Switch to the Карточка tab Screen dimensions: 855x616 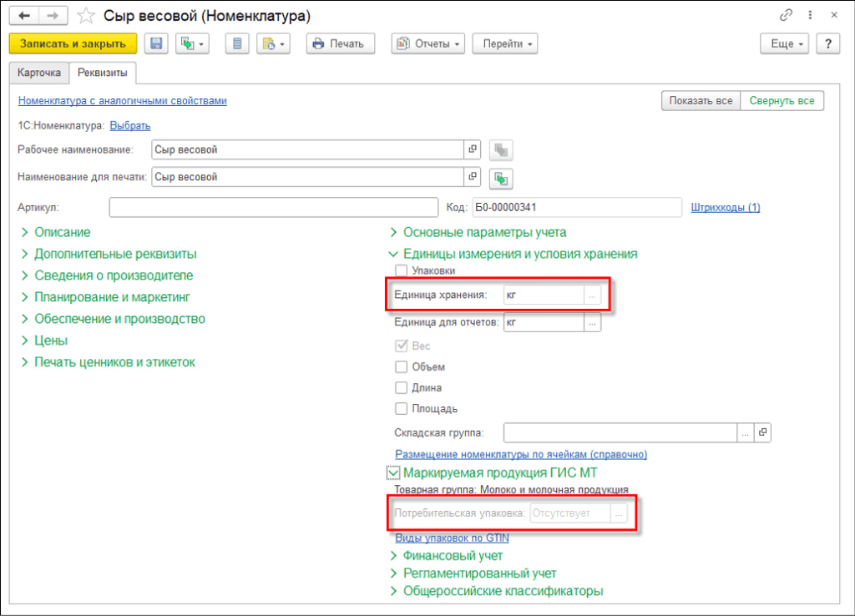(x=39, y=73)
